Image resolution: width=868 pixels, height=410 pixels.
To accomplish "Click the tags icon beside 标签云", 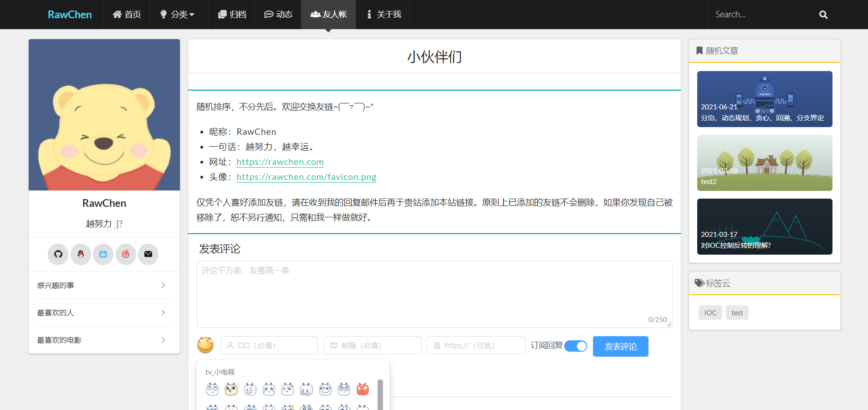I will 700,283.
